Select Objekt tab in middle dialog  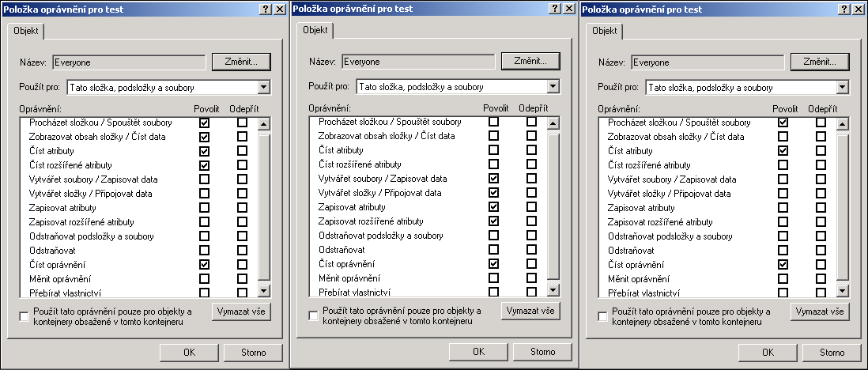(x=315, y=31)
